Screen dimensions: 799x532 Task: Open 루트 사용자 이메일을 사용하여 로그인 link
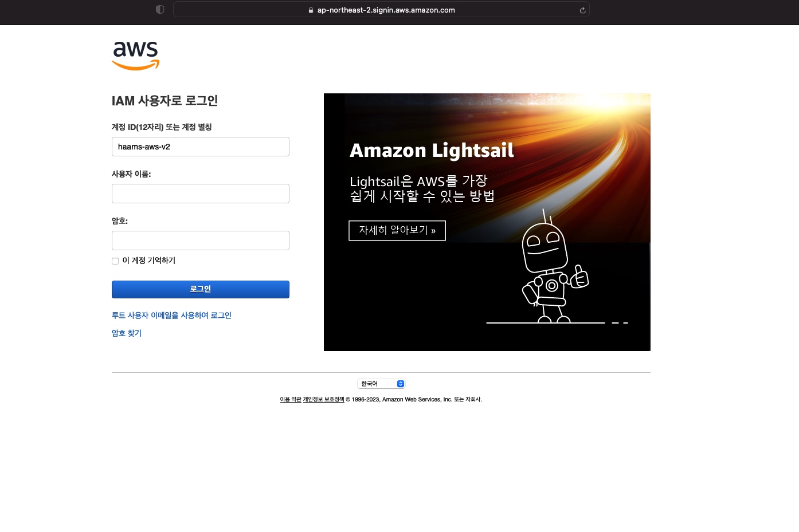171,316
